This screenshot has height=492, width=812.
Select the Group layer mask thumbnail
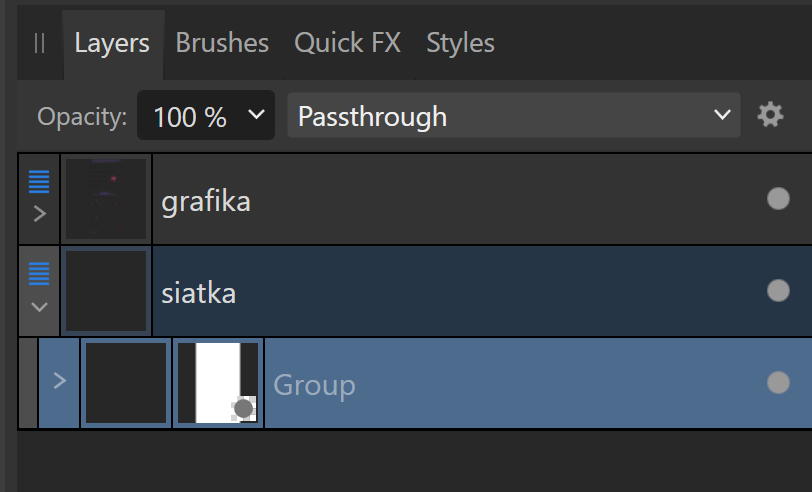point(218,383)
